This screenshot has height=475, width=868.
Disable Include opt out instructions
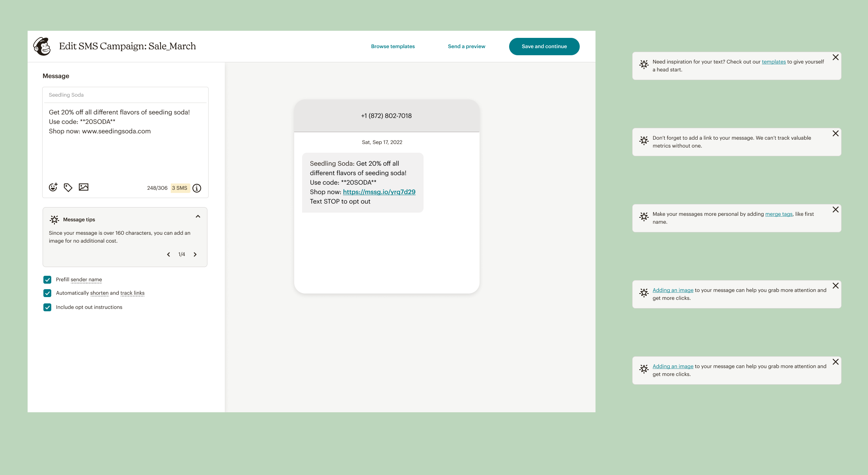pos(47,307)
